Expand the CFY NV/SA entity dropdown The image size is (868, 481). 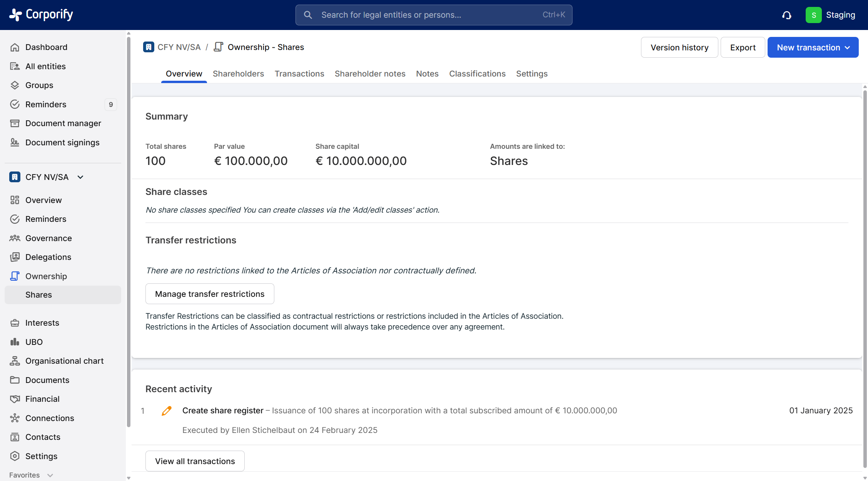point(80,177)
